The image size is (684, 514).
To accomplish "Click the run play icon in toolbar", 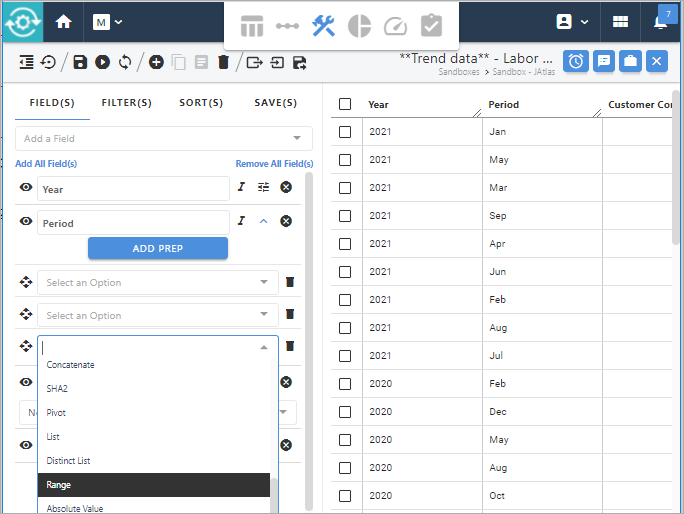I will [102, 62].
